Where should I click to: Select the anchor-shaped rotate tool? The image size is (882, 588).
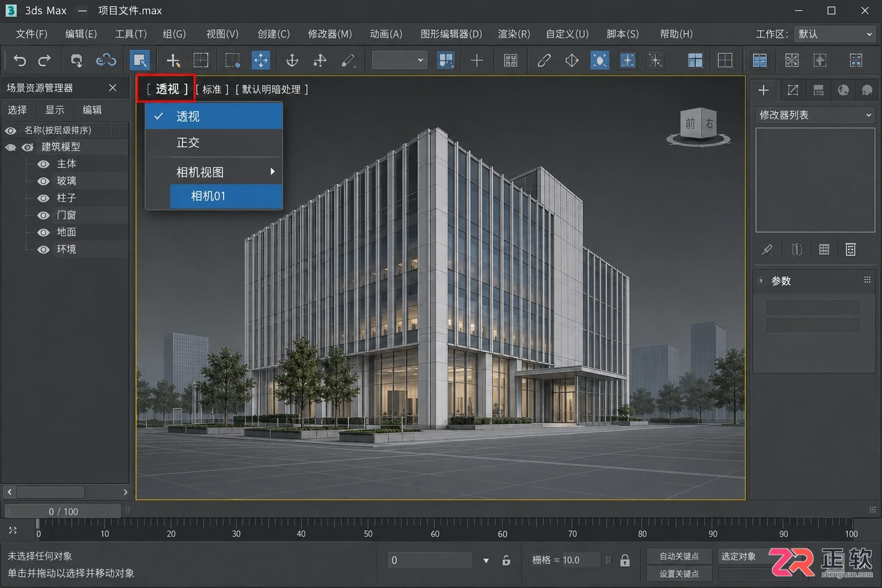(292, 60)
